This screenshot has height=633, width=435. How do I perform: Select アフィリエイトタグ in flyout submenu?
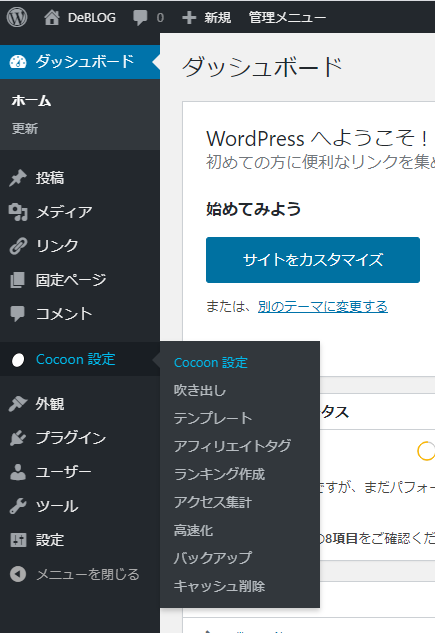[232, 446]
